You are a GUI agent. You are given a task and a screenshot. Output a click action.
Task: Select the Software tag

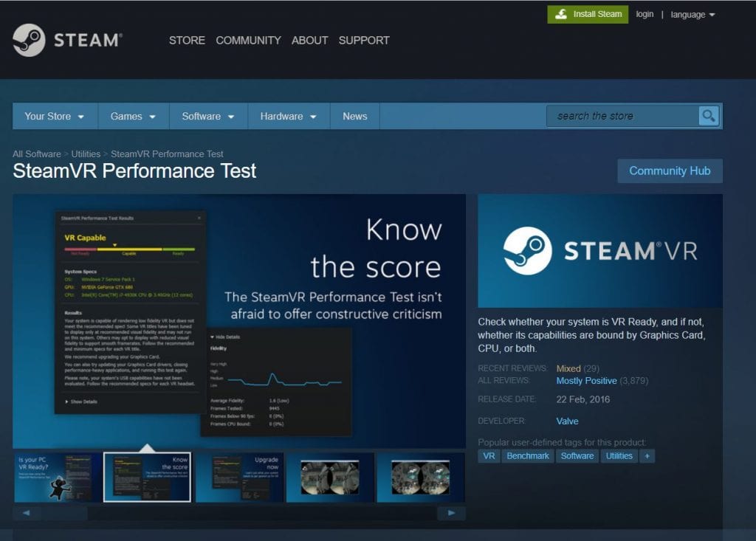[x=577, y=456]
